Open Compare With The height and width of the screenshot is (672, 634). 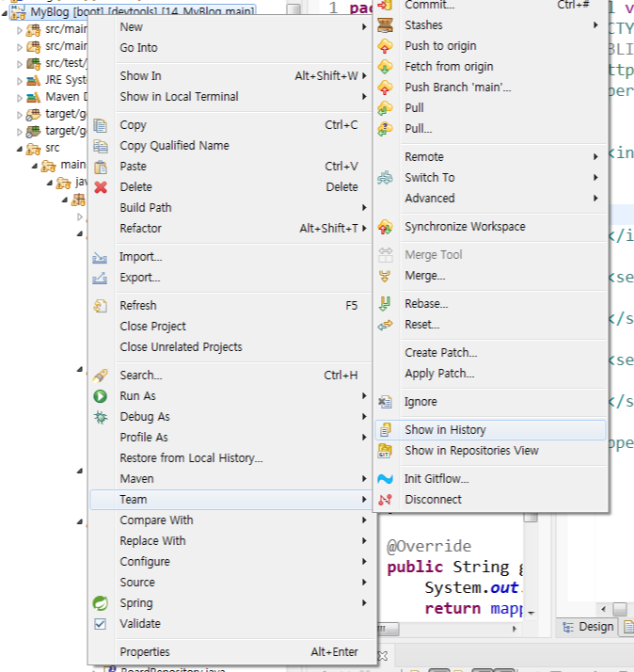click(x=156, y=520)
